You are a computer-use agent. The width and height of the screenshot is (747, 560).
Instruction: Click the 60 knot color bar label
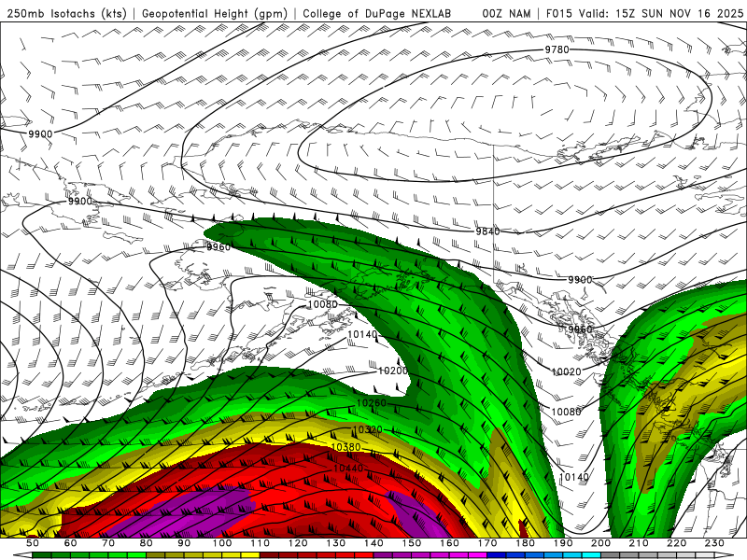click(71, 543)
